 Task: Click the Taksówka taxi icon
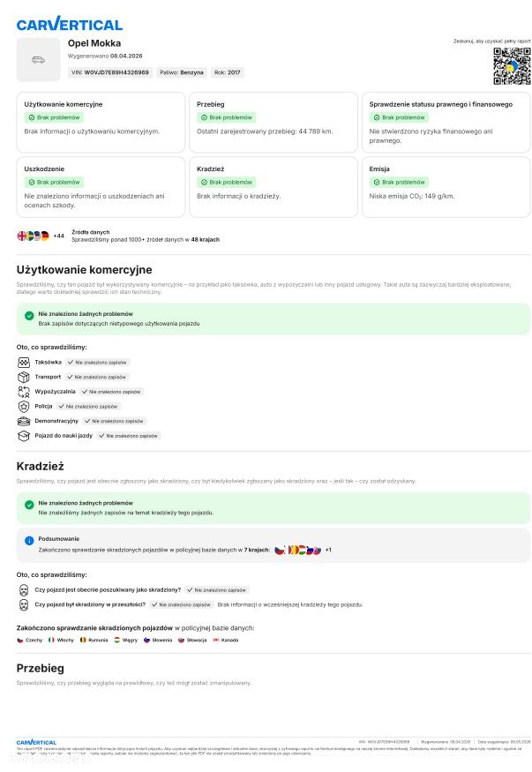coord(24,363)
